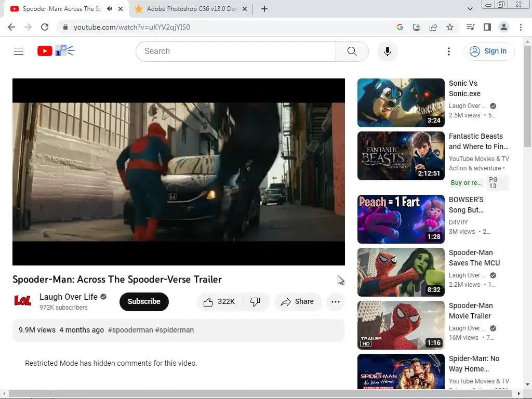The height and width of the screenshot is (399, 532).
Task: Open Sonic Vs Sonic.exe thumbnail
Action: pos(401,103)
